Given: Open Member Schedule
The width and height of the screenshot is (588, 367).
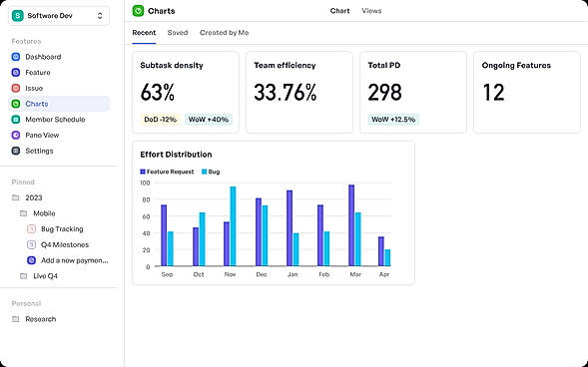Looking at the screenshot, I should pos(59,120).
